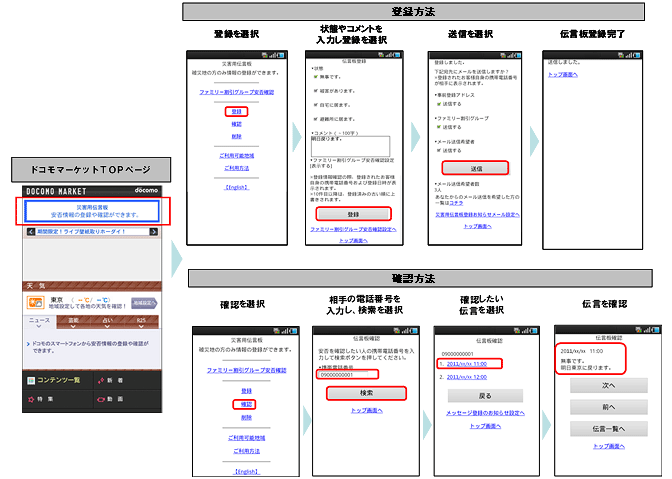Click the docomo logo in the market header
Viewport: 672px width, 479px height.
point(146,190)
